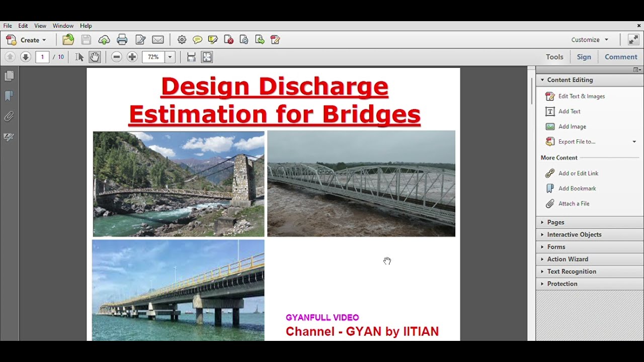Viewport: 644px width, 362px height.
Task: Choose the Select tool cursor icon
Action: [79, 57]
